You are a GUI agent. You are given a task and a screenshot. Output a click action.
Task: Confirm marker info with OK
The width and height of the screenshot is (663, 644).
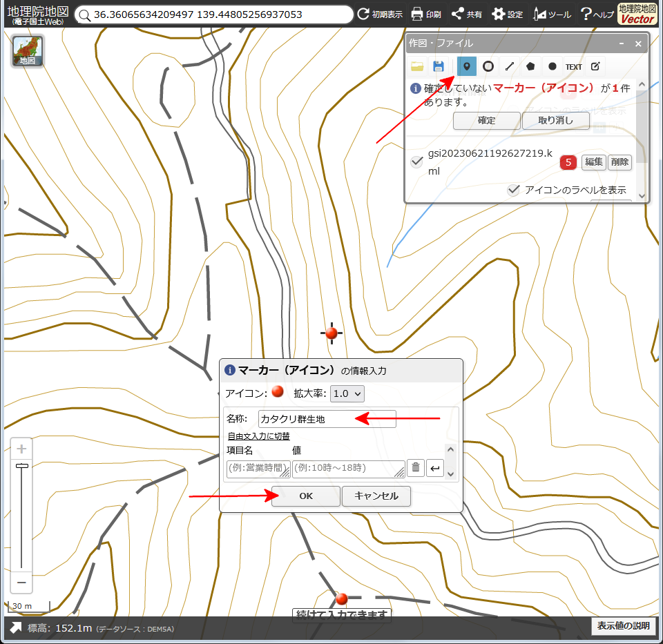point(306,496)
